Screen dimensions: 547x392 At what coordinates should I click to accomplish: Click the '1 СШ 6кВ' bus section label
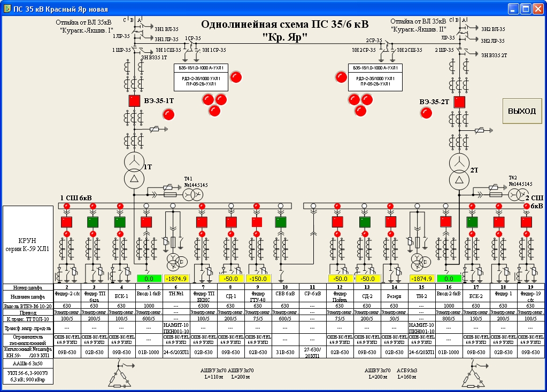point(76,198)
